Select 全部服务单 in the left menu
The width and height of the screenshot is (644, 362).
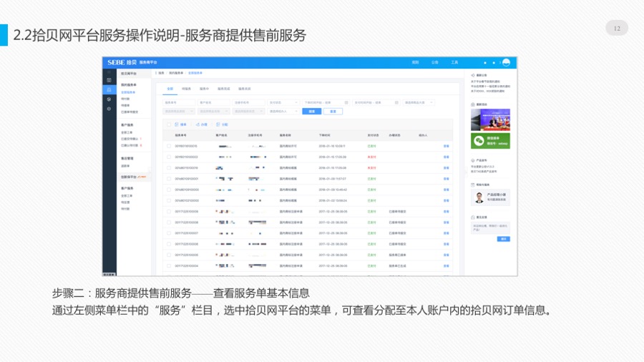(x=128, y=92)
